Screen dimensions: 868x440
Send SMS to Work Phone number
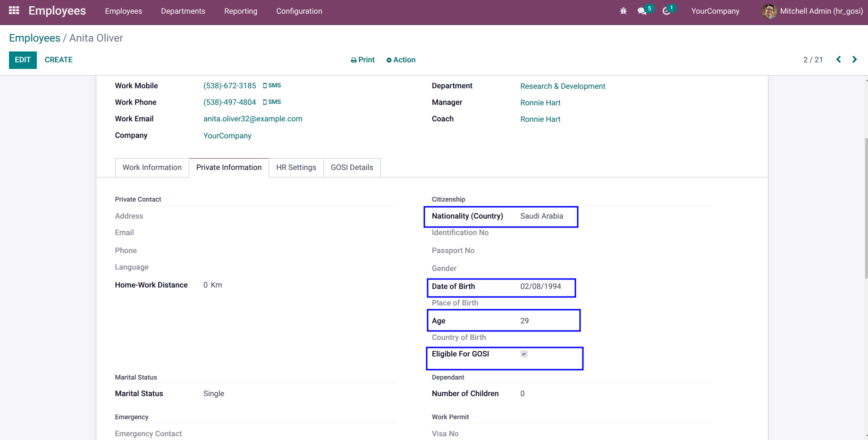coord(272,102)
